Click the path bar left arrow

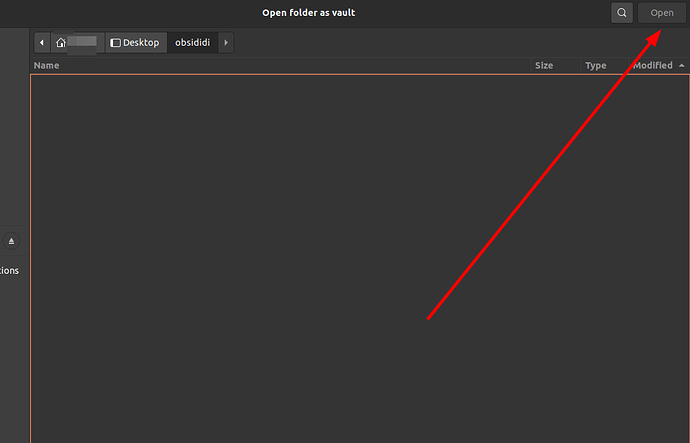point(42,43)
